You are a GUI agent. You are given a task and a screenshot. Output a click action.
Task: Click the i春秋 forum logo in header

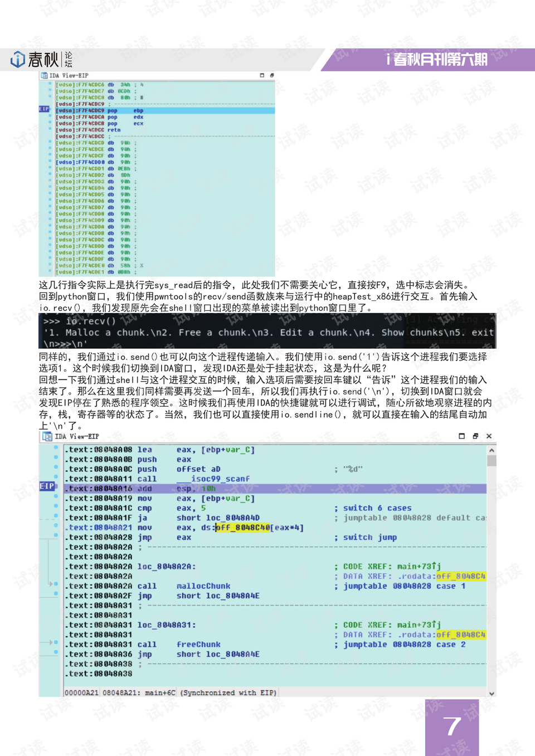41,59
